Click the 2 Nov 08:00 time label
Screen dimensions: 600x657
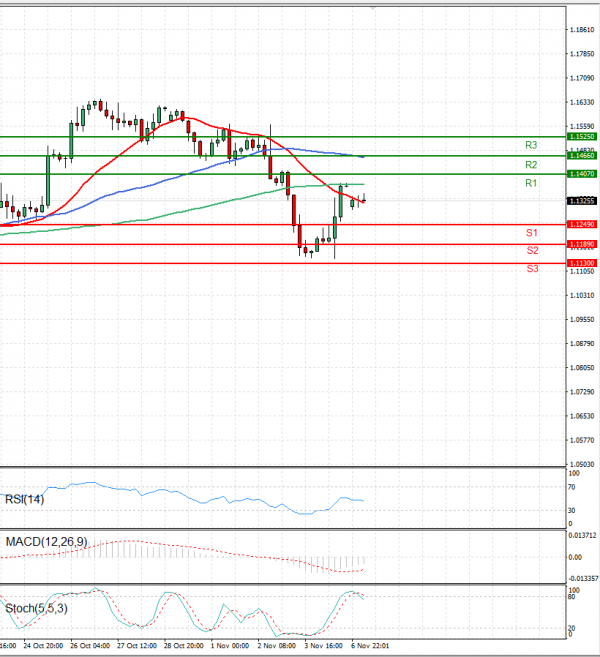click(x=277, y=646)
